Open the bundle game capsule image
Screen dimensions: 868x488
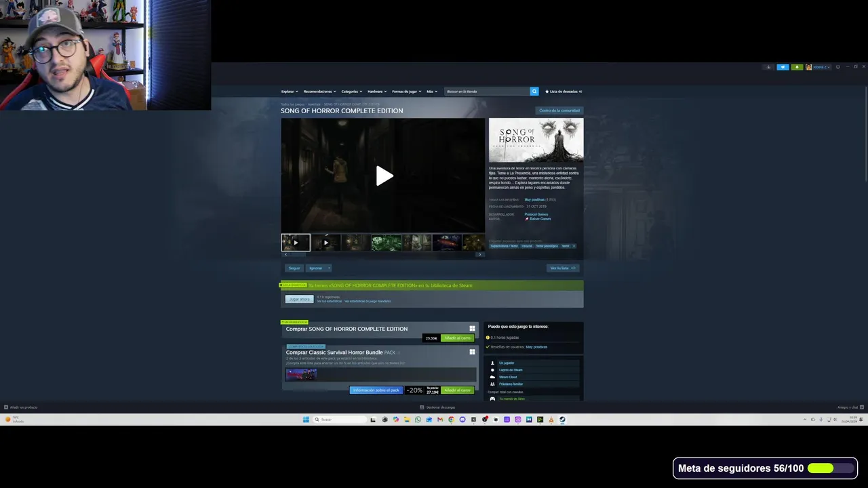click(301, 374)
